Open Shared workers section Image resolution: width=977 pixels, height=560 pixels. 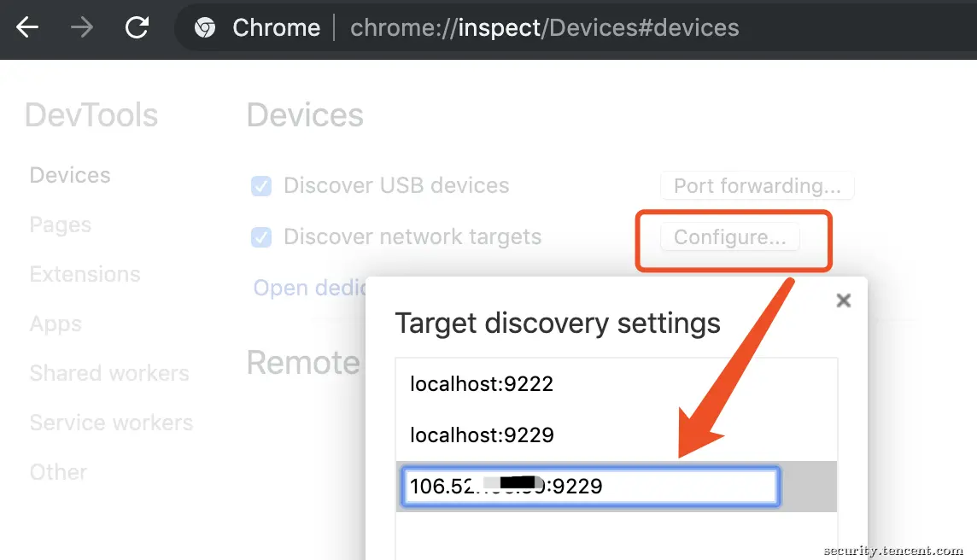tap(109, 373)
